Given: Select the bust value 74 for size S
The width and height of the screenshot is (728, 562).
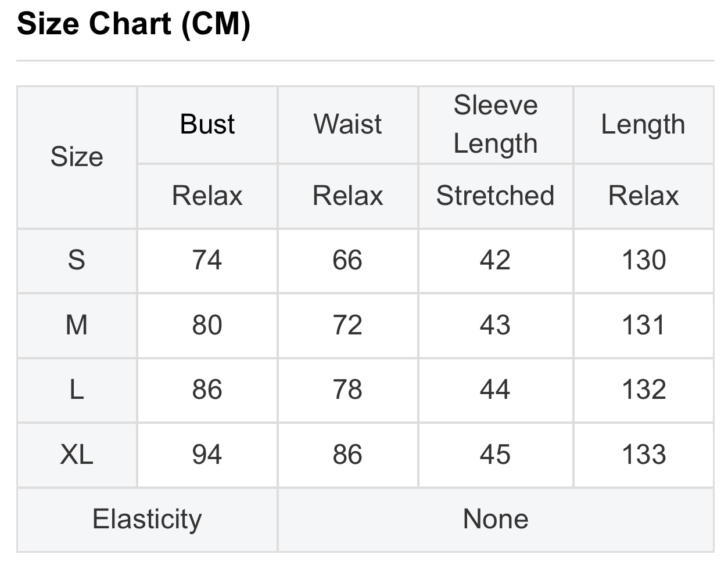Looking at the screenshot, I should click(207, 260).
